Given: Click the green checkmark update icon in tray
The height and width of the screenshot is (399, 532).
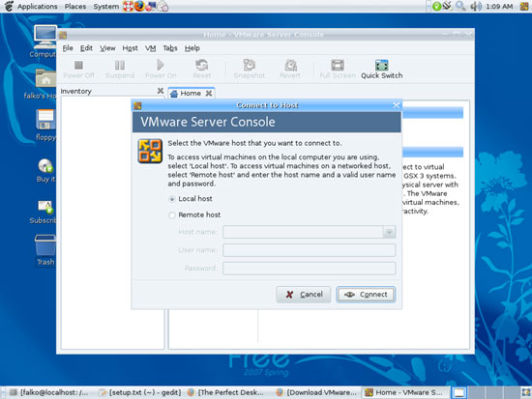Looking at the screenshot, I should coord(436,6).
